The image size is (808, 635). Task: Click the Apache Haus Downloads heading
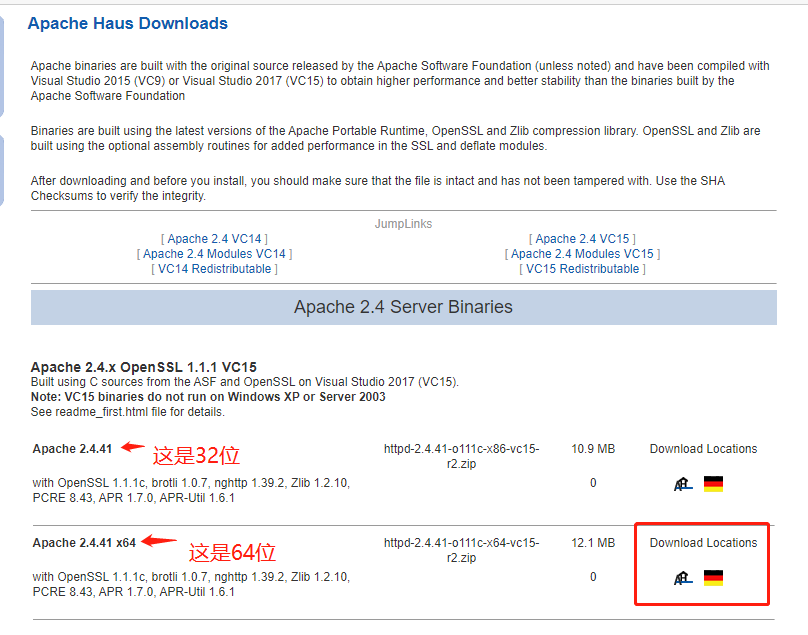(128, 23)
